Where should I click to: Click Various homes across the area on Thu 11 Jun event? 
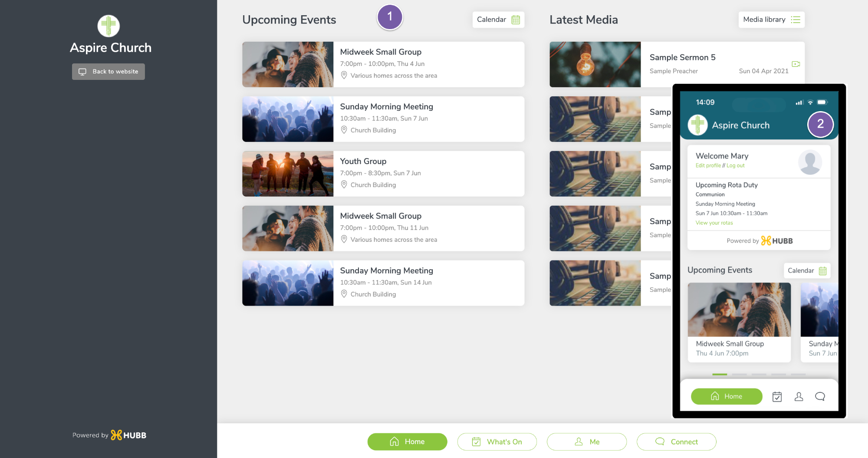click(x=394, y=239)
